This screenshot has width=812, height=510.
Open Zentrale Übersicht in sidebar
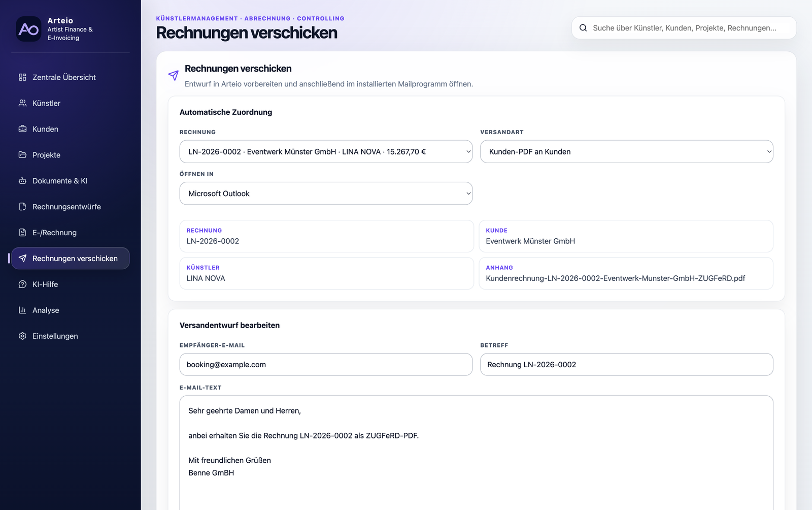71,77
